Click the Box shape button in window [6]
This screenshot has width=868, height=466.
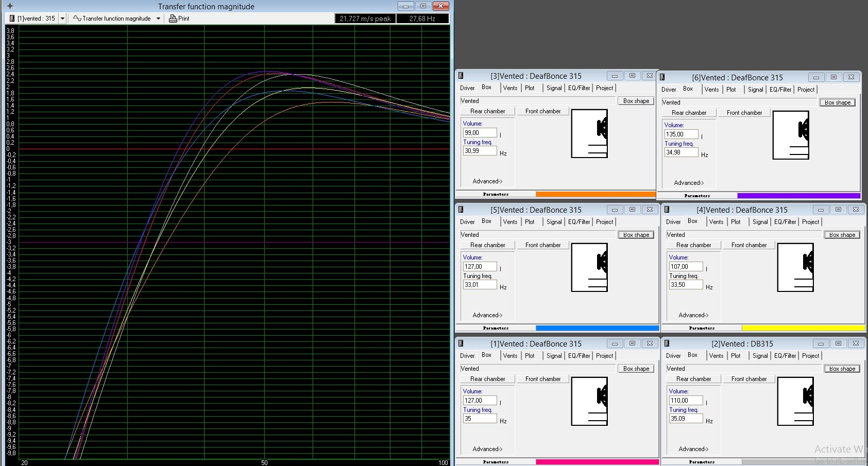838,102
